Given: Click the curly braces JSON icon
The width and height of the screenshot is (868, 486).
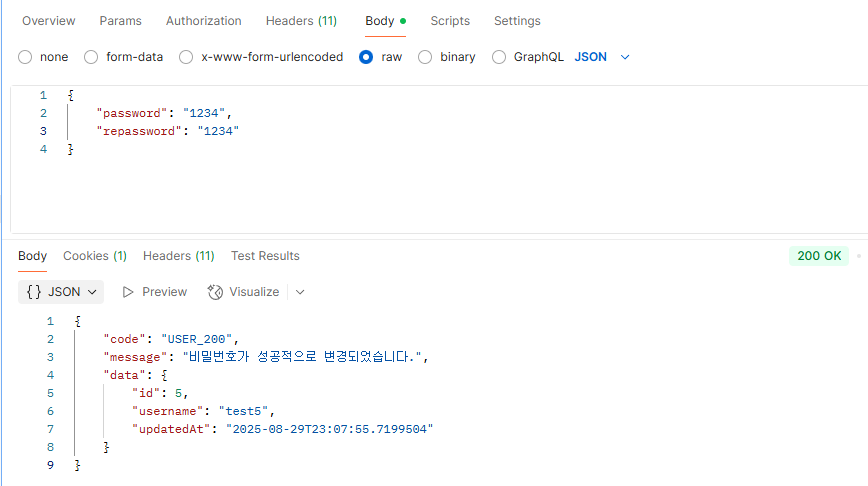Looking at the screenshot, I should click(34, 292).
